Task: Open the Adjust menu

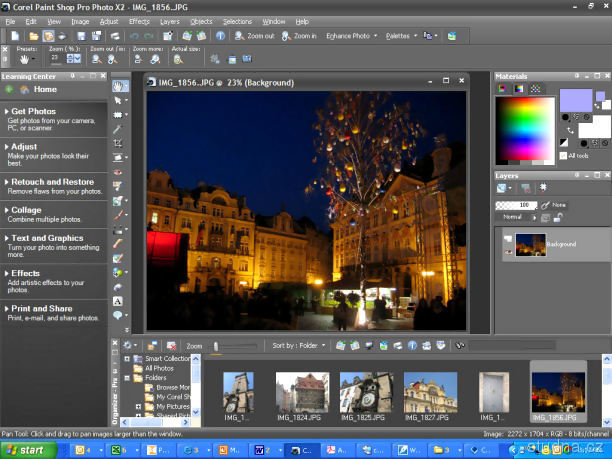Action: tap(108, 20)
